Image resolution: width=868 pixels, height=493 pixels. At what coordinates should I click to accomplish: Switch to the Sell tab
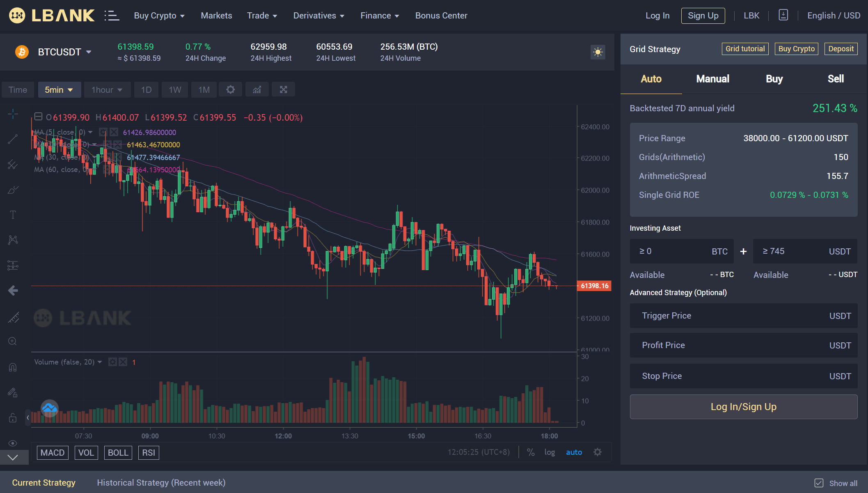836,79
